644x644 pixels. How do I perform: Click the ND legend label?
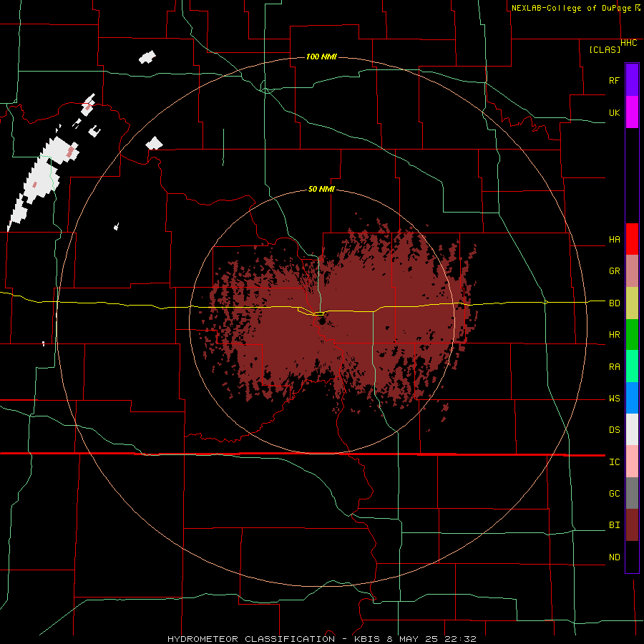[614, 557]
